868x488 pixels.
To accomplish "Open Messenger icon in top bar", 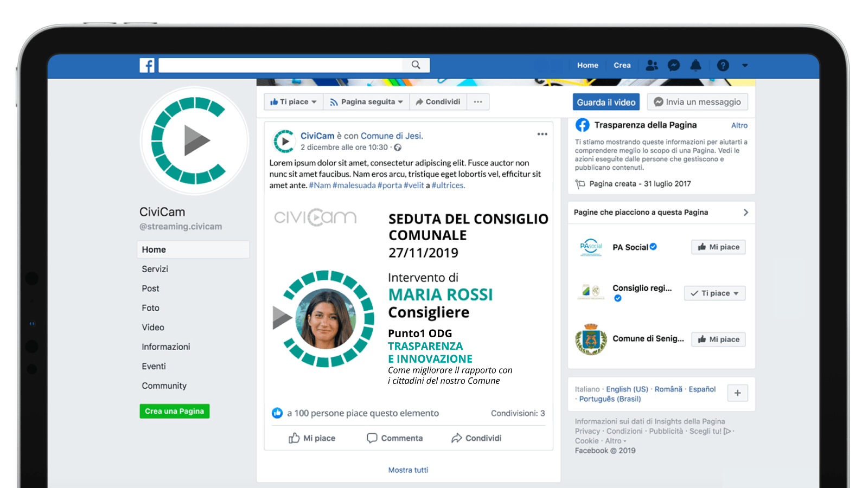I will (x=674, y=65).
